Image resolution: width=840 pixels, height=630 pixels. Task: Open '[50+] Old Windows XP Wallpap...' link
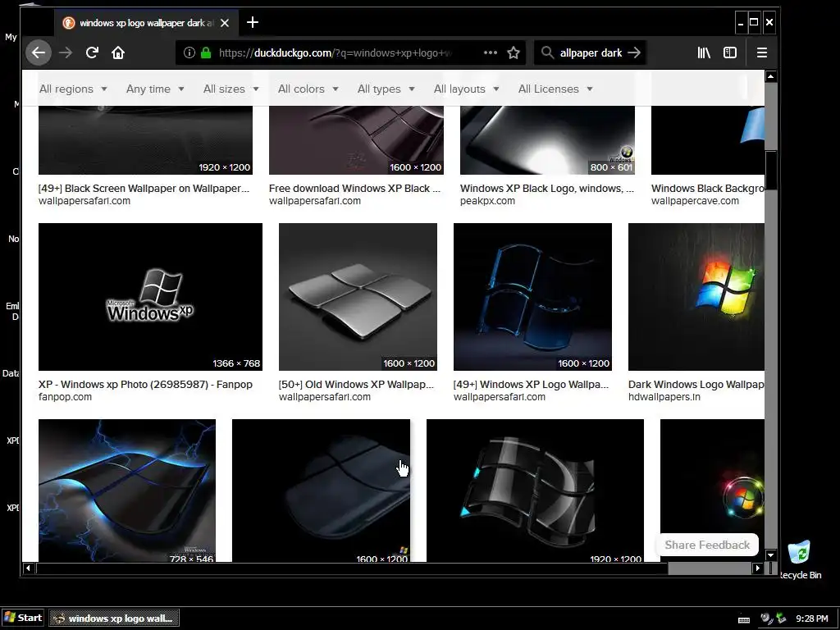click(x=356, y=385)
